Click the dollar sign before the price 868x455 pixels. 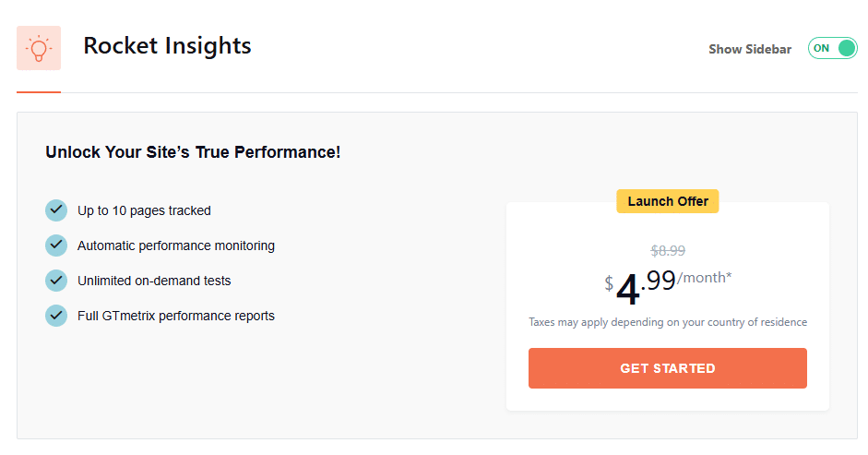click(x=609, y=283)
